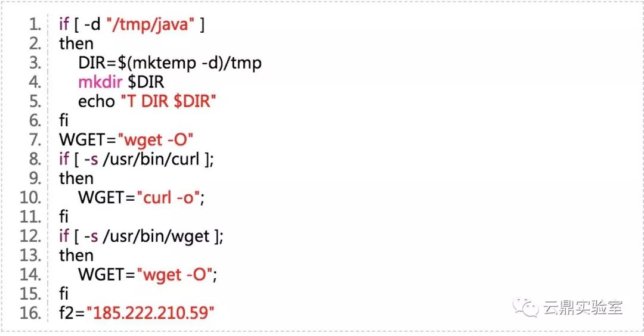Click /usr/bin/curl path on line 8
This screenshot has height=336, width=644.
(x=151, y=159)
